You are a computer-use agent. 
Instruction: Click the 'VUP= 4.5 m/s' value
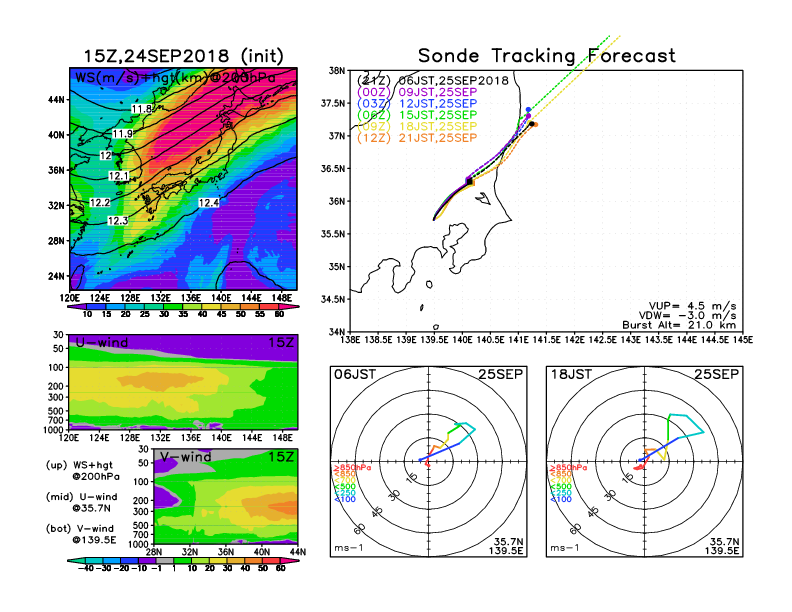click(692, 306)
